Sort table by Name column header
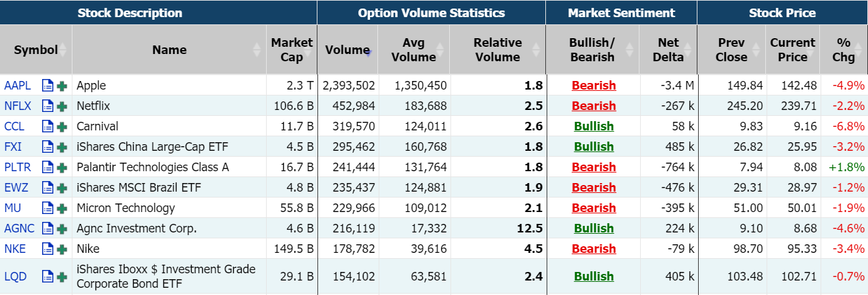The height and width of the screenshot is (295, 868). (x=169, y=49)
